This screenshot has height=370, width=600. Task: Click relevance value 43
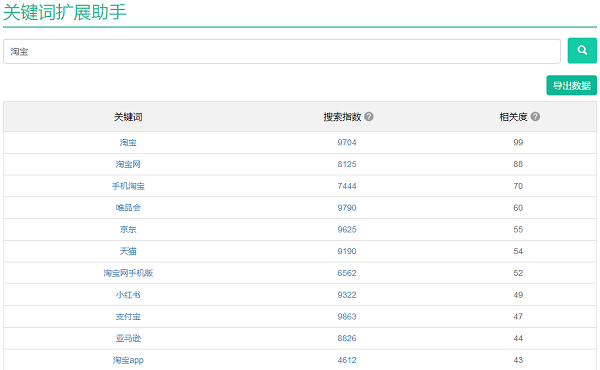pos(518,360)
